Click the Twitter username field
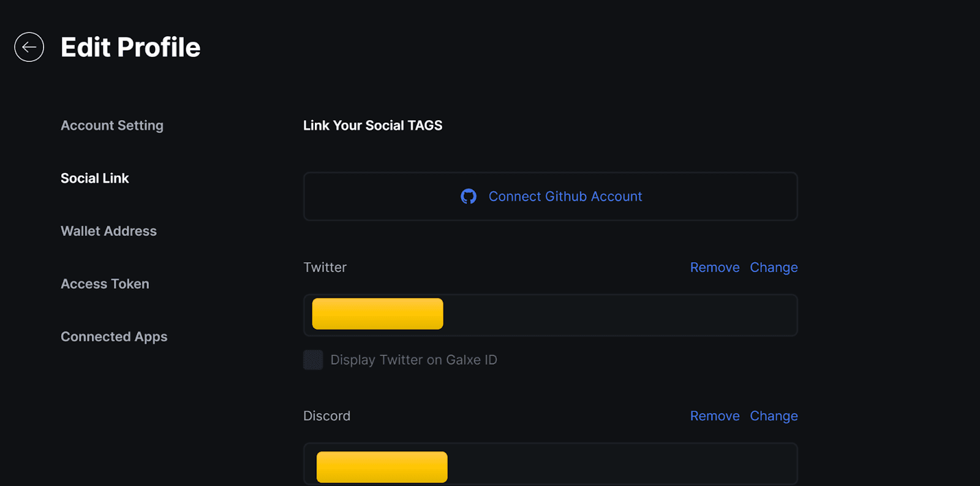 [551, 315]
